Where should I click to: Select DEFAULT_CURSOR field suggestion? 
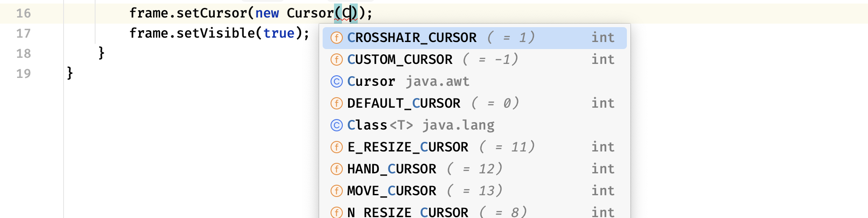click(x=474, y=103)
